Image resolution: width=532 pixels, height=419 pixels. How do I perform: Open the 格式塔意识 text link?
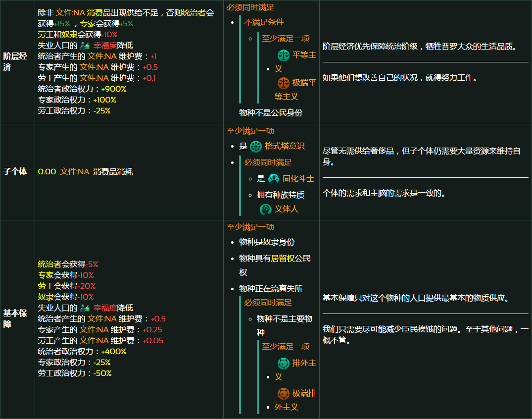point(285,146)
